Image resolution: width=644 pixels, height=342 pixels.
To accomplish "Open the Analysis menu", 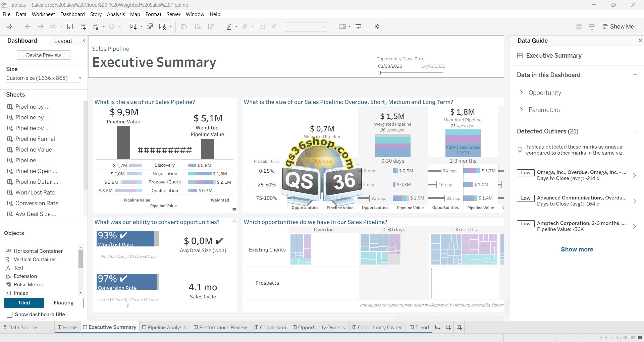I will point(116,14).
